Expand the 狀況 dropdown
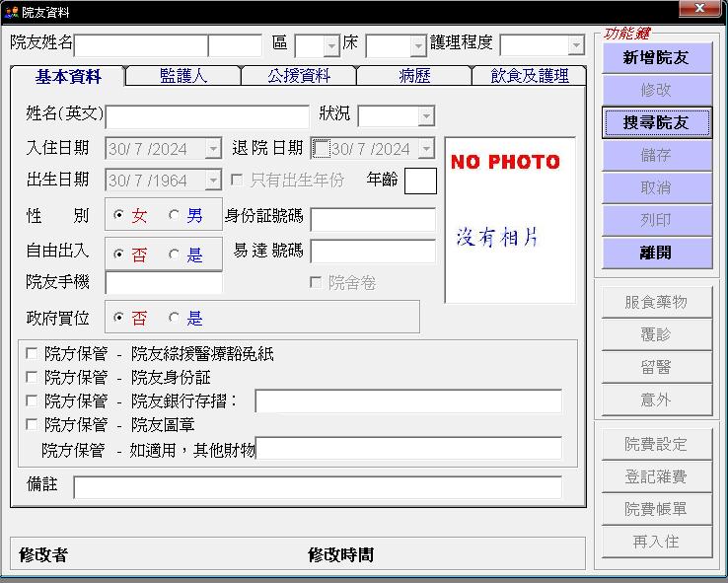 425,116
